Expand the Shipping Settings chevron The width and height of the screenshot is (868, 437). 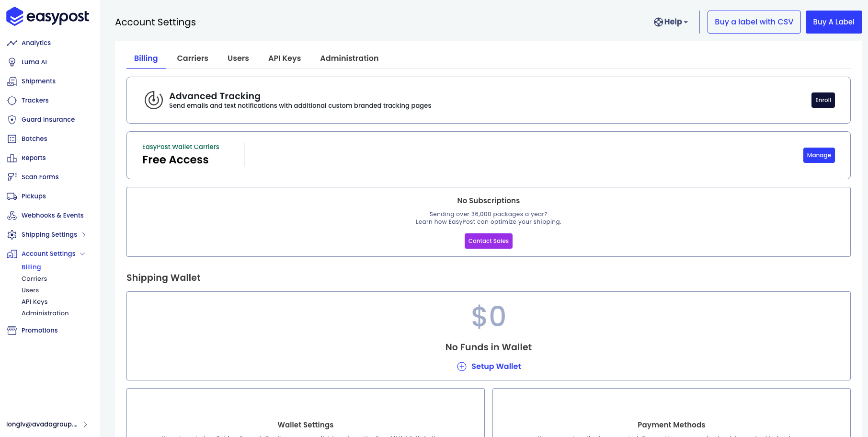84,235
